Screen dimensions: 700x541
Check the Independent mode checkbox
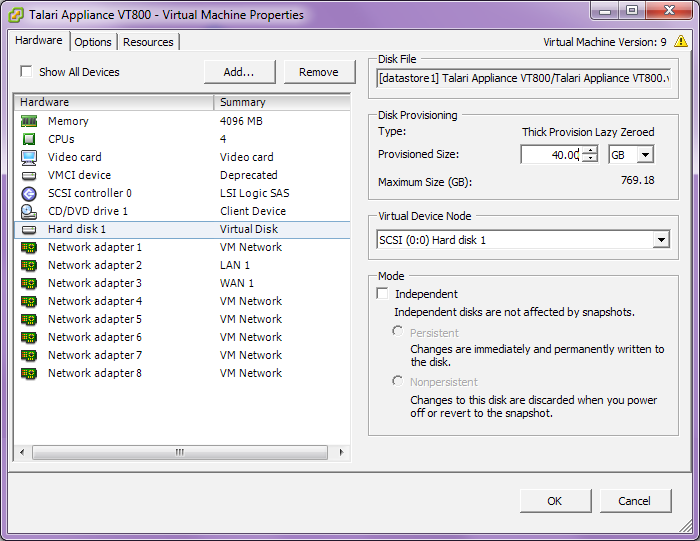tap(383, 294)
